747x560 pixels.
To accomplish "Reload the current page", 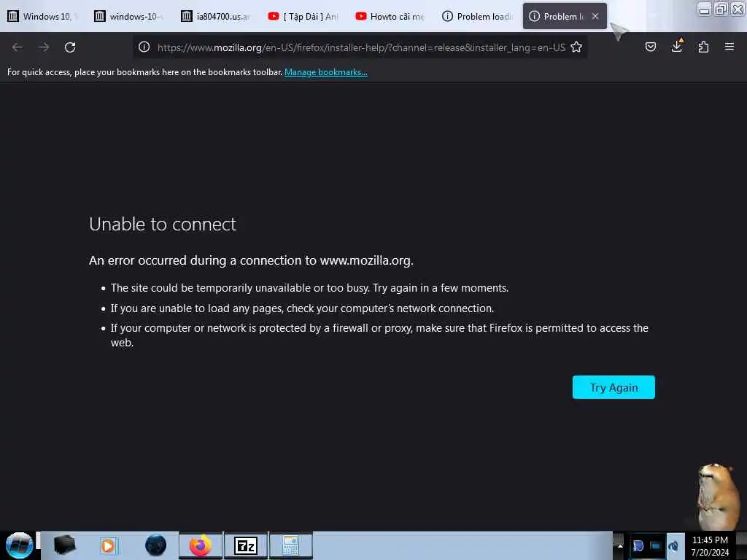I will (x=70, y=47).
